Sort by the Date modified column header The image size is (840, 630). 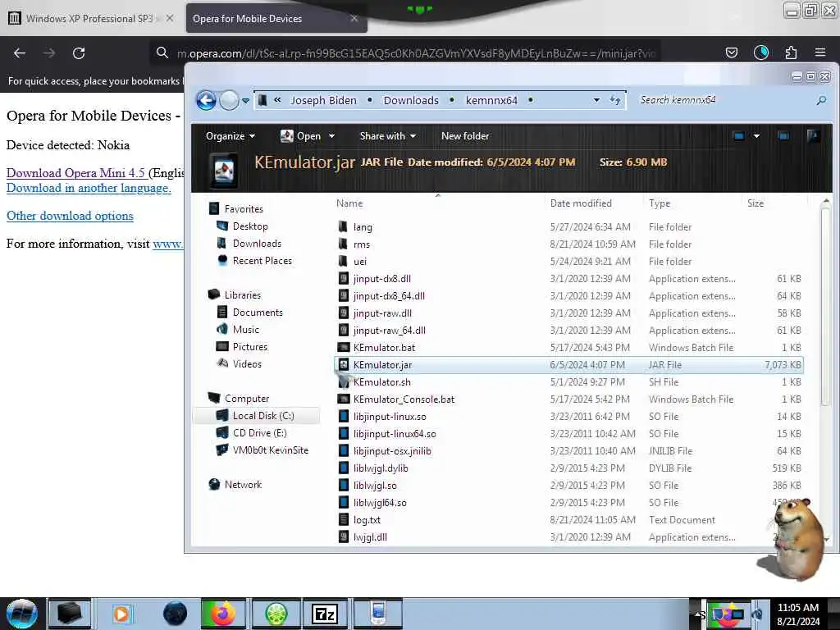[581, 203]
